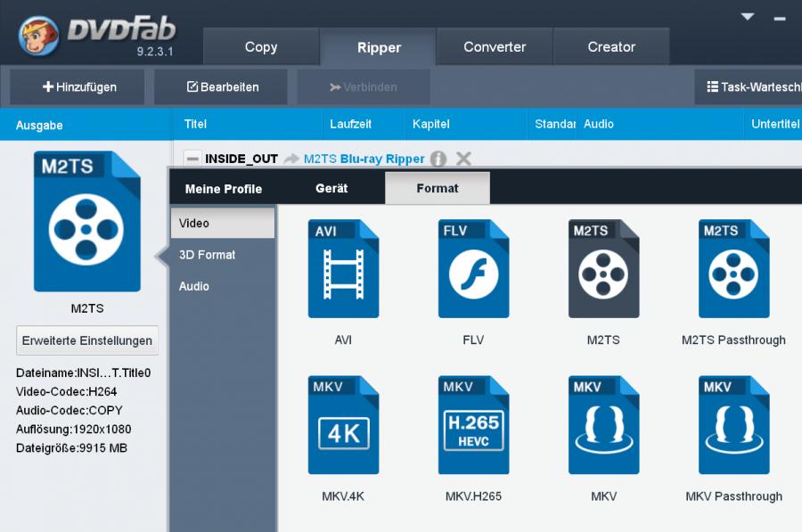Click the Hinzufügen button

(x=78, y=87)
